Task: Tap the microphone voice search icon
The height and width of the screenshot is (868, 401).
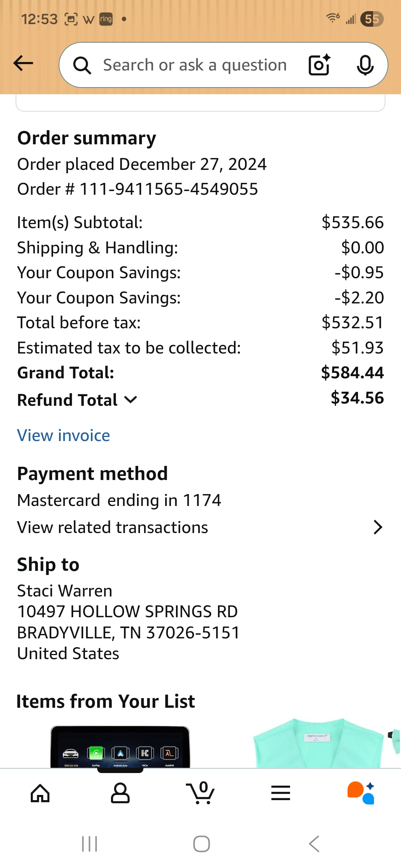Action: [x=365, y=65]
